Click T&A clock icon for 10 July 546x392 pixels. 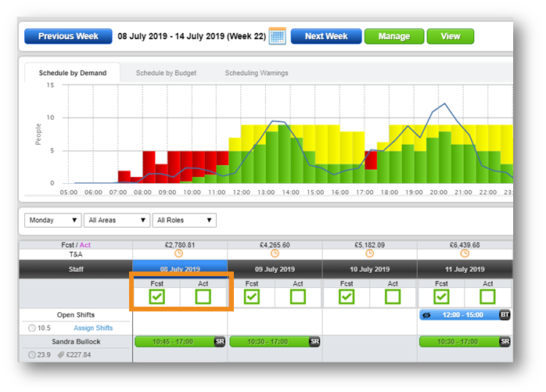[369, 254]
